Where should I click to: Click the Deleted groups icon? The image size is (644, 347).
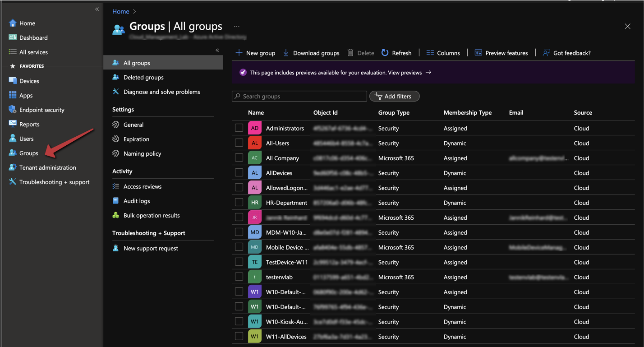(x=117, y=77)
